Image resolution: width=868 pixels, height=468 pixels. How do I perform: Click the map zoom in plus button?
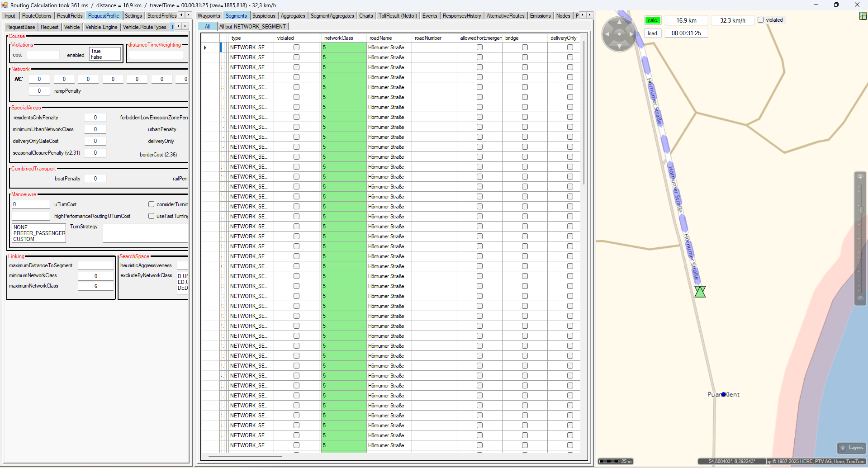coord(860,177)
